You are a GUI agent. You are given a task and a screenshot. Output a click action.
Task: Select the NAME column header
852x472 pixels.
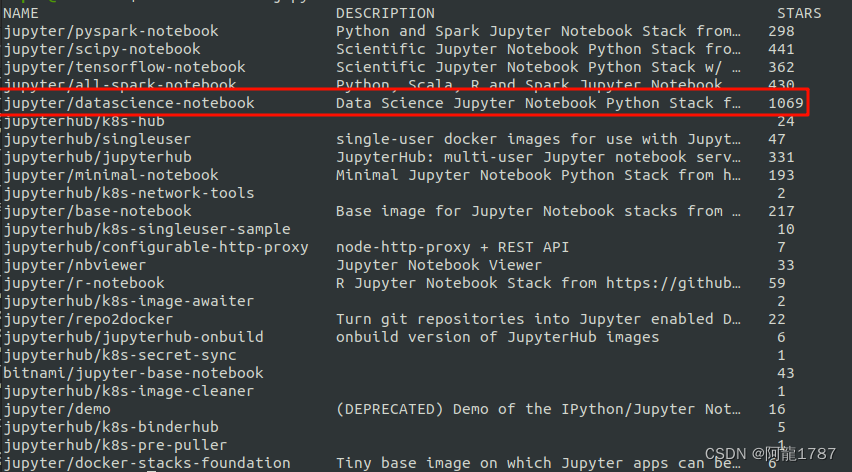21,13
